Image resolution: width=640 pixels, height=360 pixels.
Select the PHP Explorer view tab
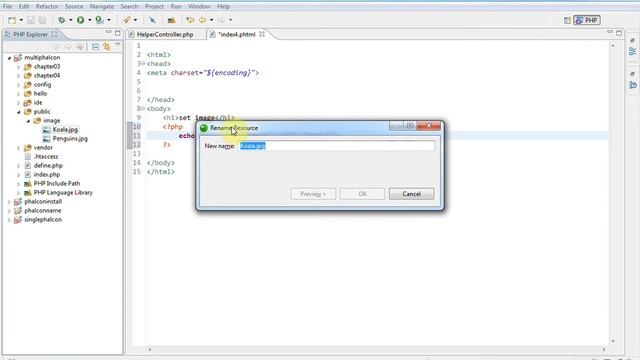point(30,35)
